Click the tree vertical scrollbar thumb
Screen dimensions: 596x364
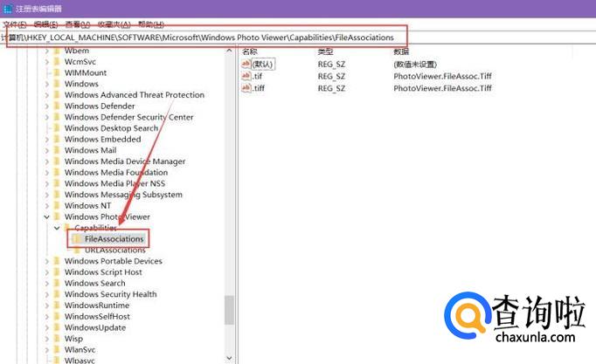click(229, 311)
